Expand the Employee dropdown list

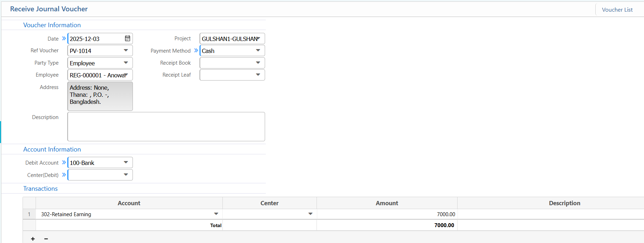click(x=126, y=75)
